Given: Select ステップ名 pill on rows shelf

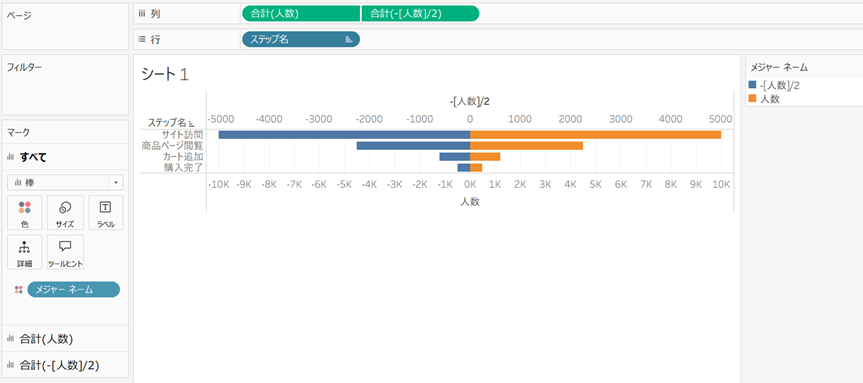Looking at the screenshot, I should [x=301, y=39].
